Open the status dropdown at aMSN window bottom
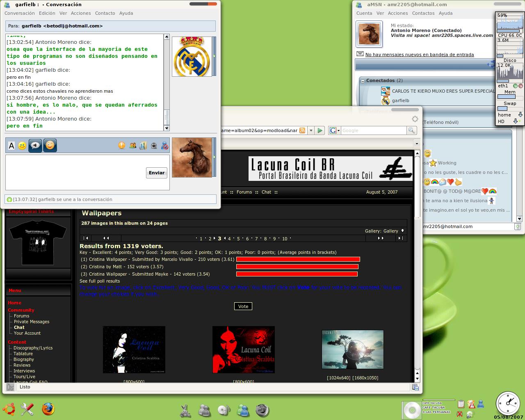This screenshot has height=420, width=525. tap(518, 226)
